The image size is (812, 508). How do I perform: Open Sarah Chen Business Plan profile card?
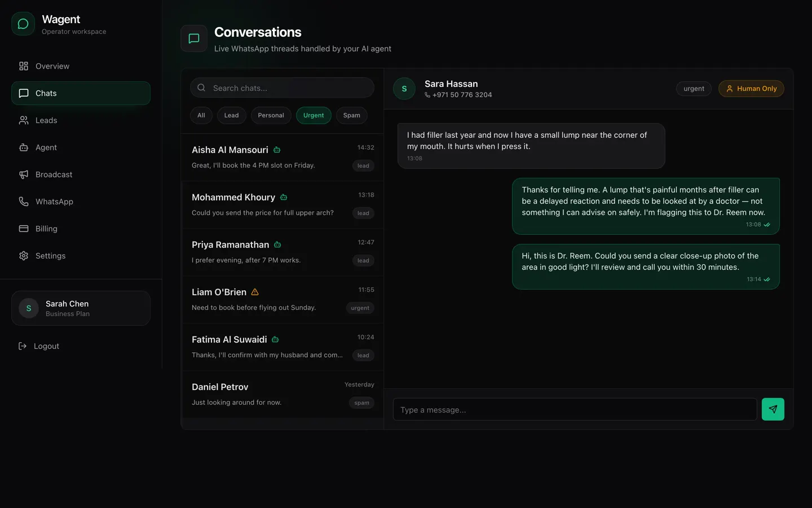tap(81, 308)
